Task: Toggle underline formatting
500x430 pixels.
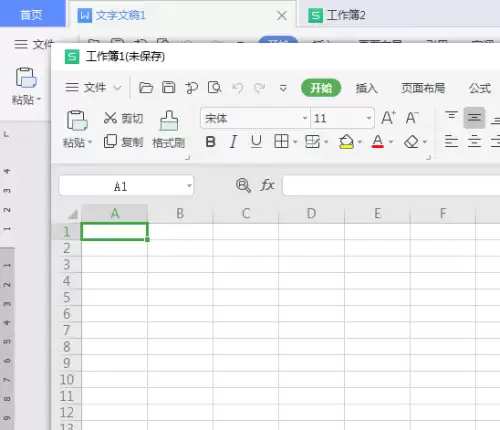Action: 256,142
